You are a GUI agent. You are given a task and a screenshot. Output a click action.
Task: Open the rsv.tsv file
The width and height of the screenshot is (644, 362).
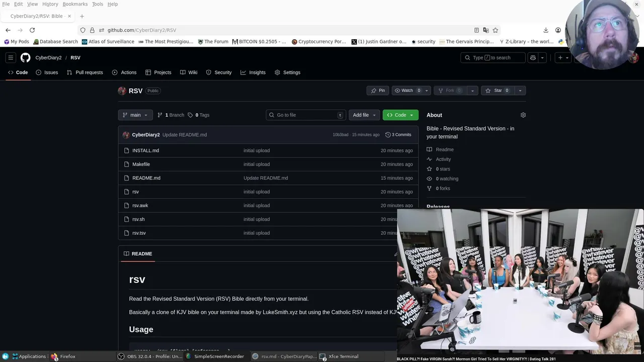tap(139, 233)
